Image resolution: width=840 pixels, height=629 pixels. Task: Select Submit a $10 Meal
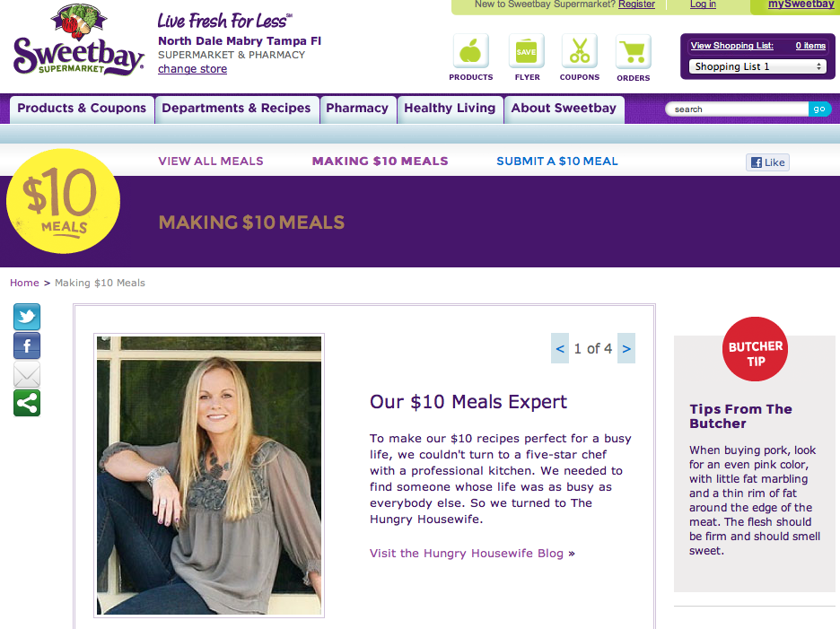557,162
